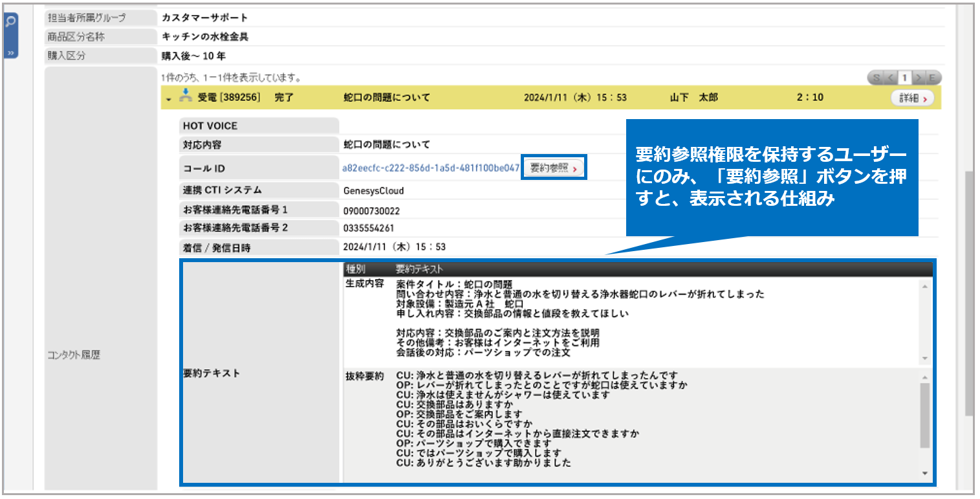Click scroll-down arrow of 生成内容 text box
This screenshot has width=980, height=499.
(x=925, y=358)
